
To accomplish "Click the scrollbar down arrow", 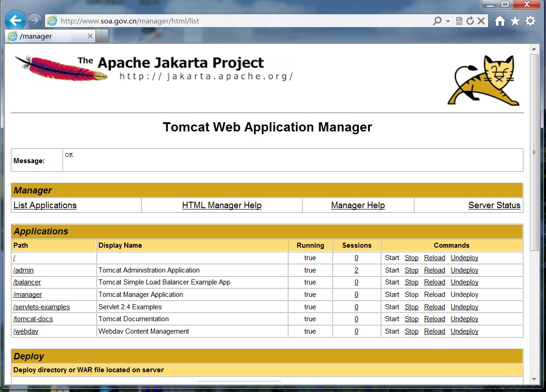I will [534, 379].
